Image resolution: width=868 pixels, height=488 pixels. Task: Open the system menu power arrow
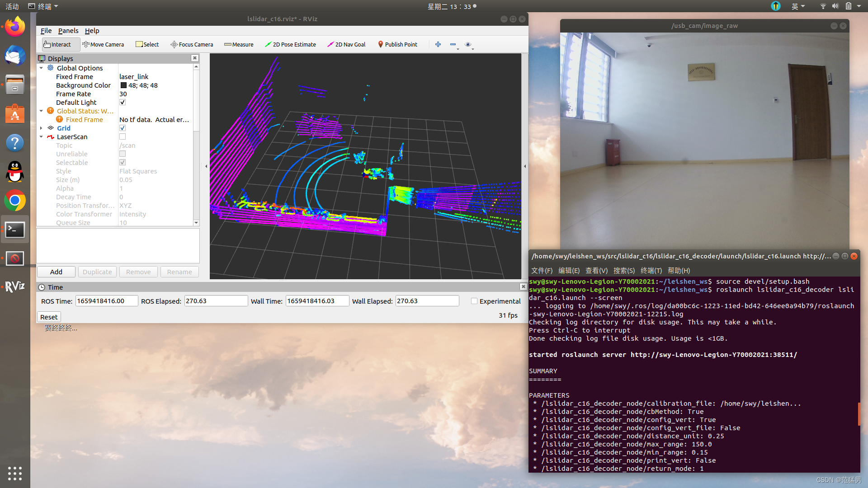click(859, 6)
